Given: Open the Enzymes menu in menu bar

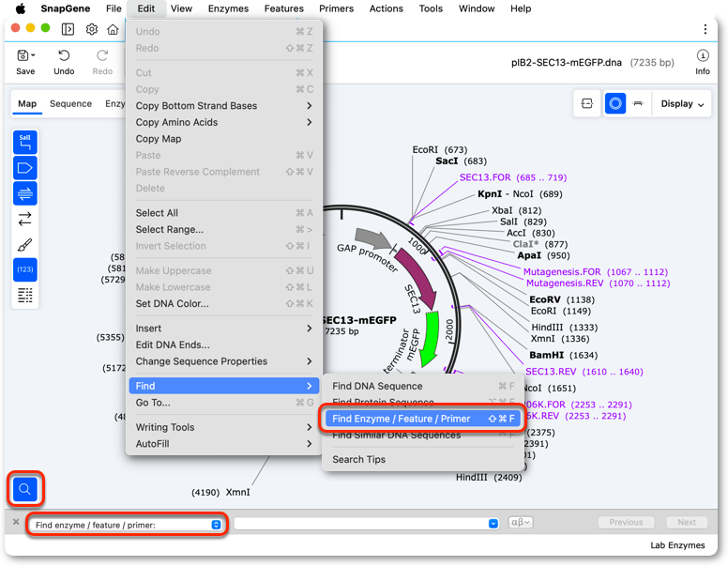Looking at the screenshot, I should click(228, 8).
